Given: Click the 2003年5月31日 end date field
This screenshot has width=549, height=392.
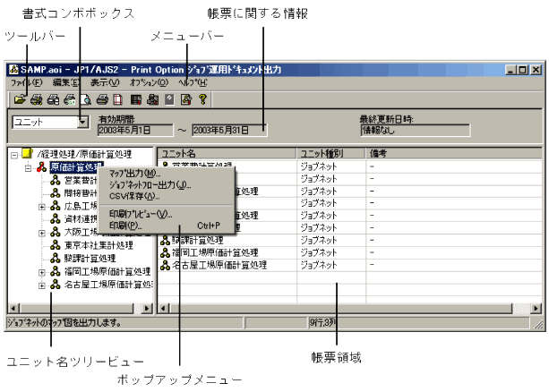Looking at the screenshot, I should (x=229, y=130).
